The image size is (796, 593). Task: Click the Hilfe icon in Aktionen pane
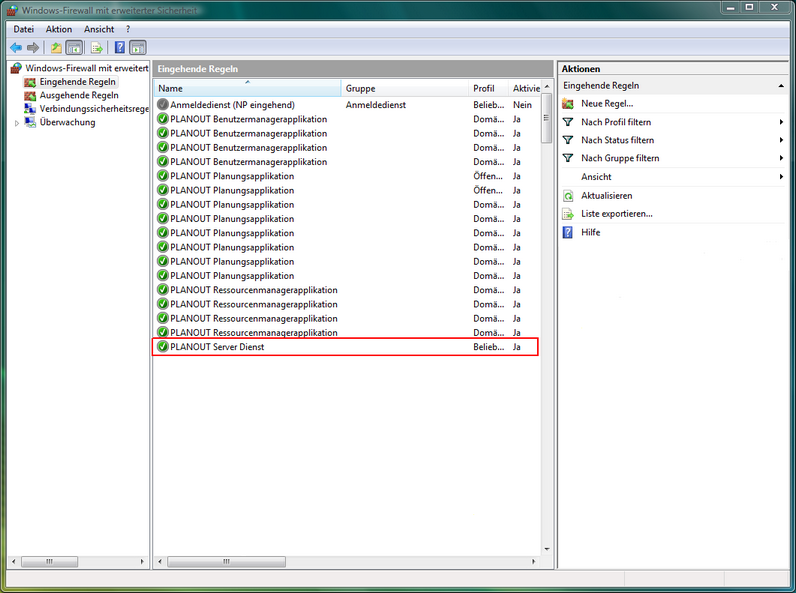coord(568,233)
